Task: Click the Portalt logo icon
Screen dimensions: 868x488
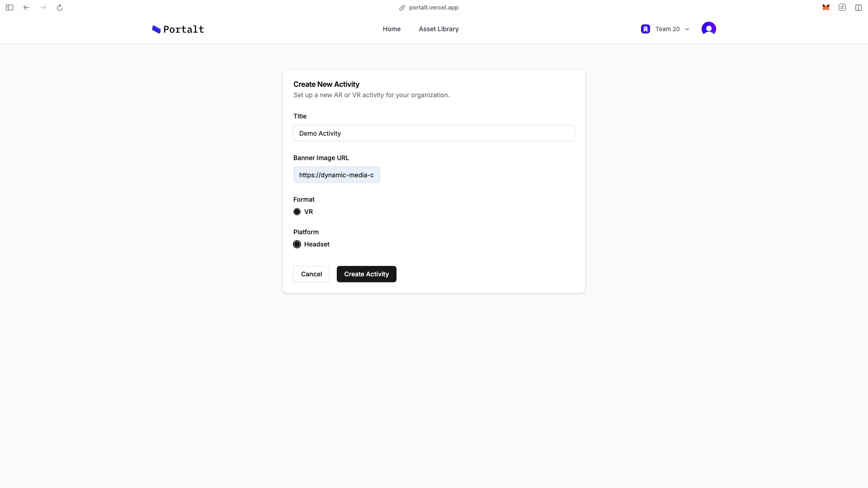Action: (x=156, y=29)
